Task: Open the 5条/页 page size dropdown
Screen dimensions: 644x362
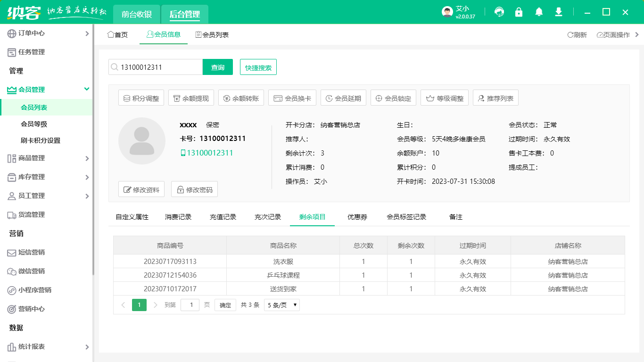Action: [x=281, y=305]
